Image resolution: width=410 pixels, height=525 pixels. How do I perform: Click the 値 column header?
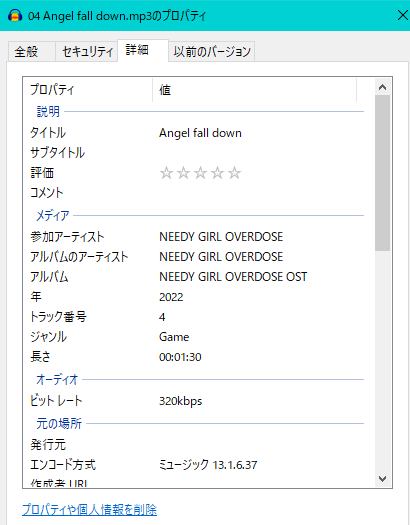coord(254,90)
